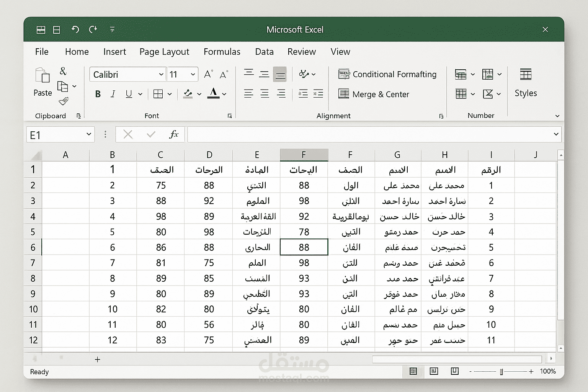Click the Orientation text-angle icon
Image resolution: width=588 pixels, height=392 pixels.
304,74
